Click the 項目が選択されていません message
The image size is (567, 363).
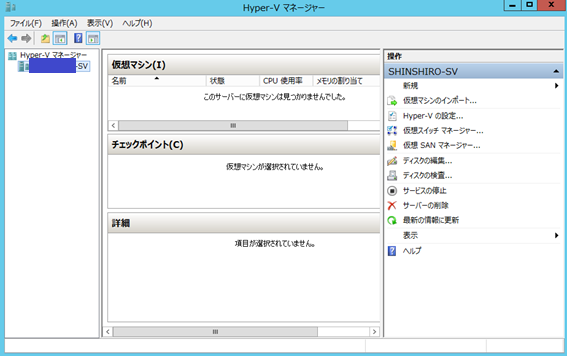[x=274, y=244]
